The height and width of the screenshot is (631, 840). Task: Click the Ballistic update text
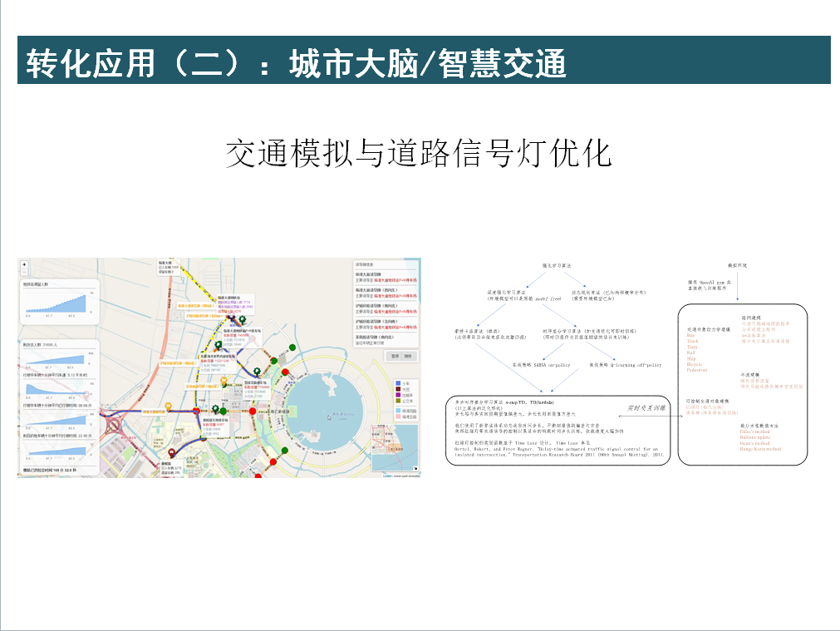pos(755,437)
